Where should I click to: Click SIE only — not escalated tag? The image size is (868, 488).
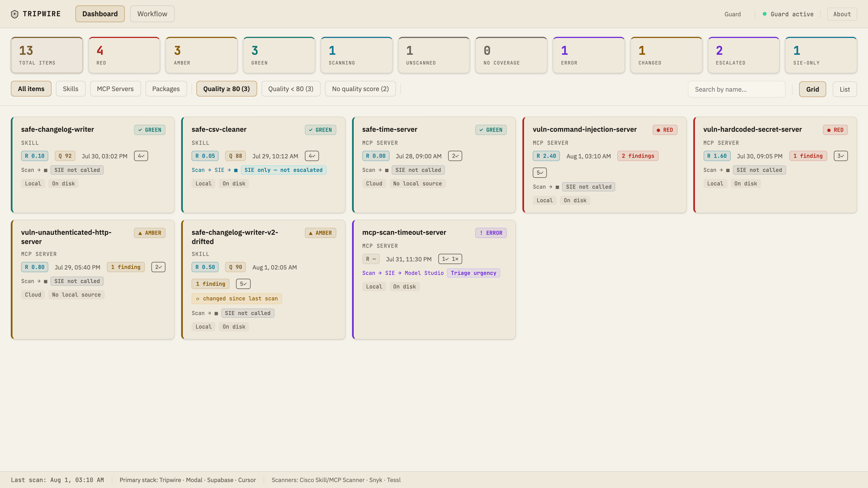(283, 170)
